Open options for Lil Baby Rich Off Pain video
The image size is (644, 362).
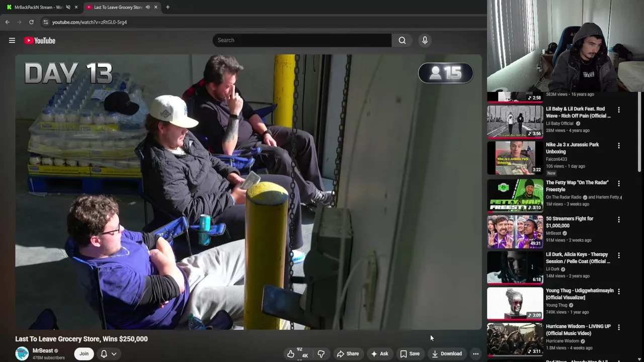tap(619, 110)
